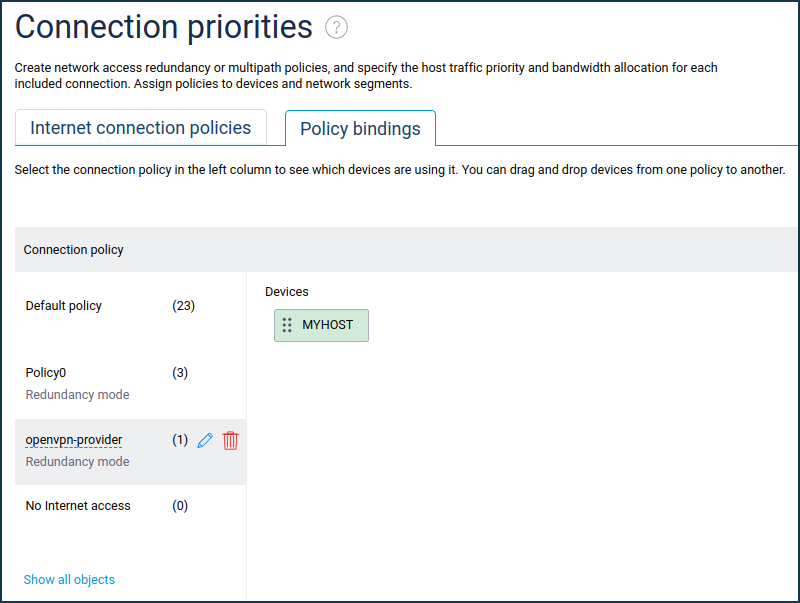This screenshot has height=603, width=800.
Task: Click the (3) device count for Policy0
Action: point(180,373)
